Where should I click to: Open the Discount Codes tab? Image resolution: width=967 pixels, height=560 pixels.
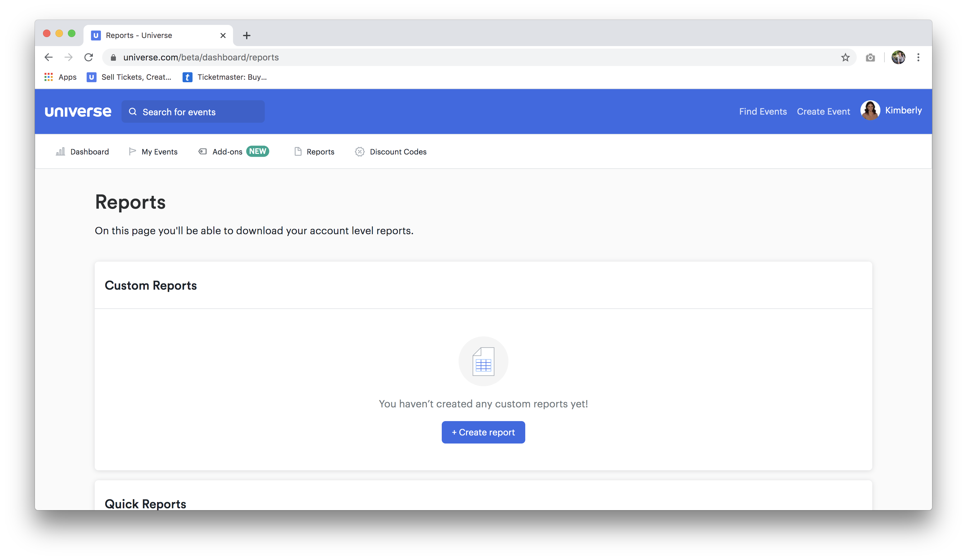pyautogui.click(x=391, y=151)
